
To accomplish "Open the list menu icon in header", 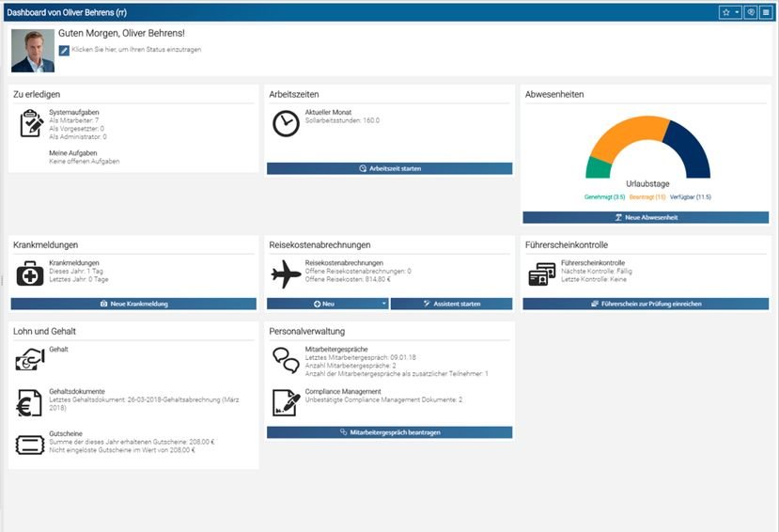I will (x=766, y=12).
